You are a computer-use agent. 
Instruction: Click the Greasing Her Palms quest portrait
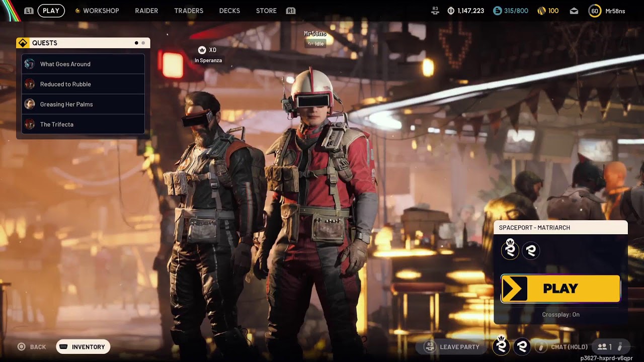30,104
